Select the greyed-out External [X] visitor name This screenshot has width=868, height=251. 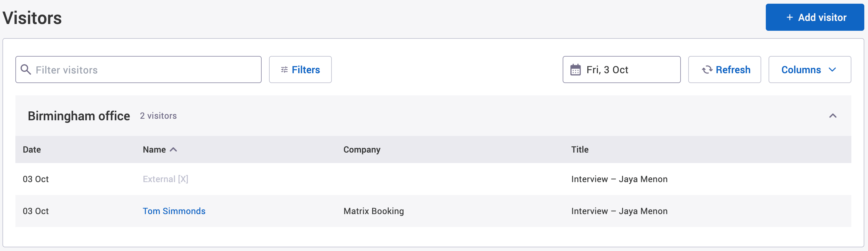pos(165,179)
